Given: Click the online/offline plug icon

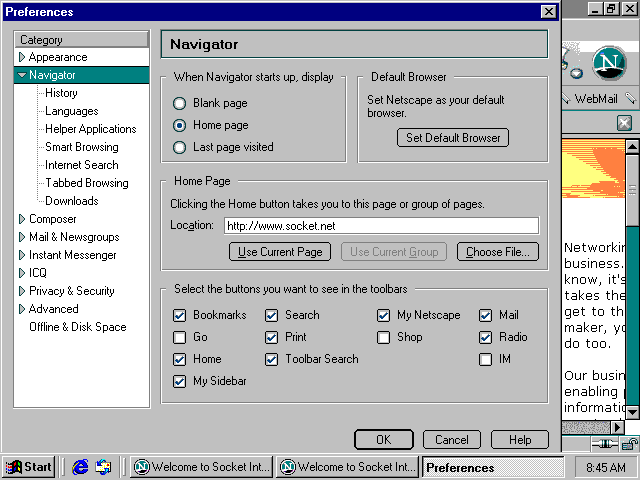Looking at the screenshot, I should [605, 443].
